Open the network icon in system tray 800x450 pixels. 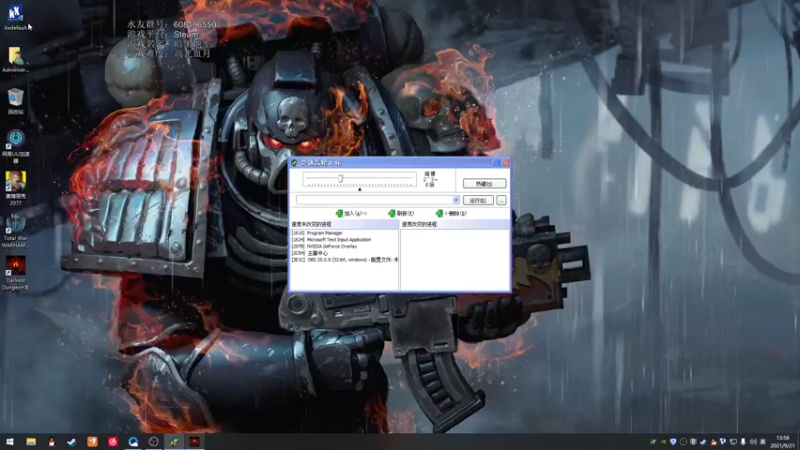pyautogui.click(x=733, y=442)
